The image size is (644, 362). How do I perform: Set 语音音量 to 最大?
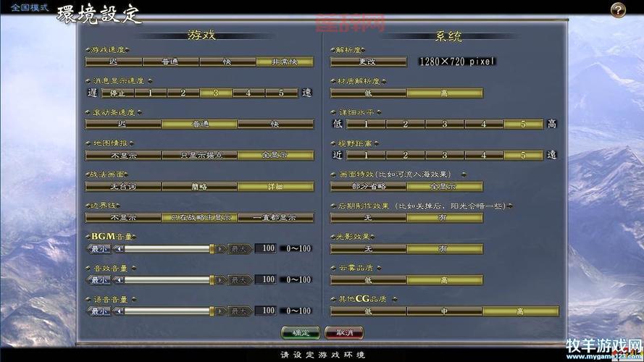[x=241, y=311]
